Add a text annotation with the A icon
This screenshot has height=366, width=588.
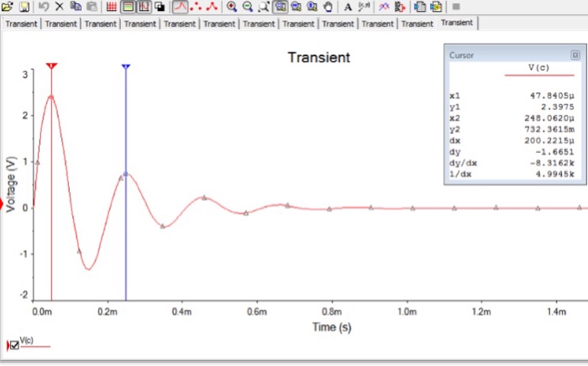(x=348, y=7)
